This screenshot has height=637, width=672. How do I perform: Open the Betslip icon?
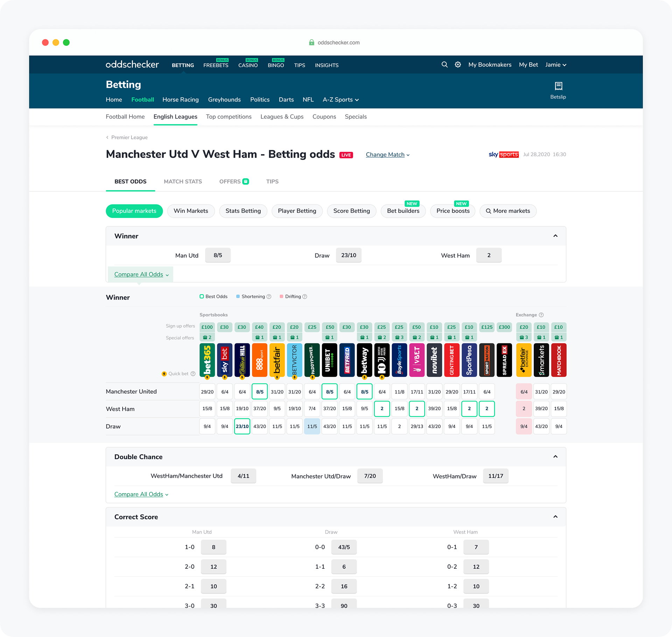click(x=558, y=91)
